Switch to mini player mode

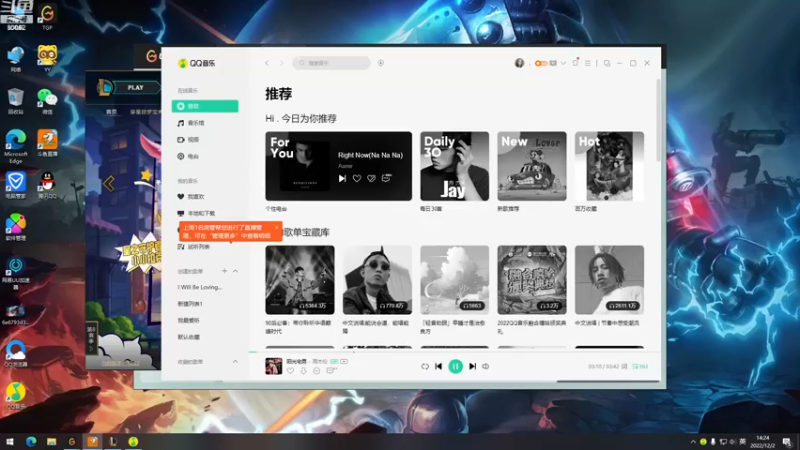607,63
